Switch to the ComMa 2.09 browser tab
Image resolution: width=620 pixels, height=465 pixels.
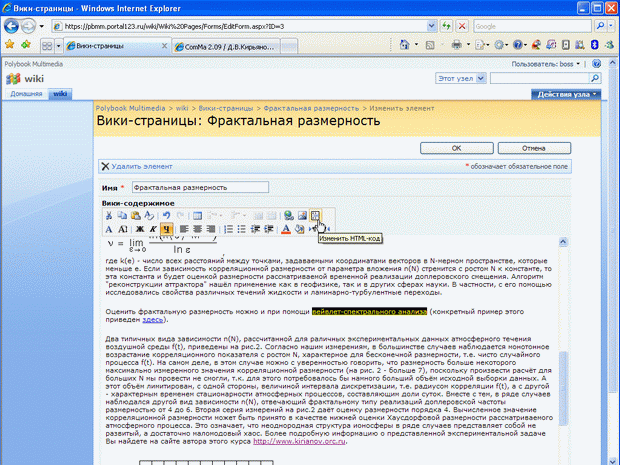227,47
